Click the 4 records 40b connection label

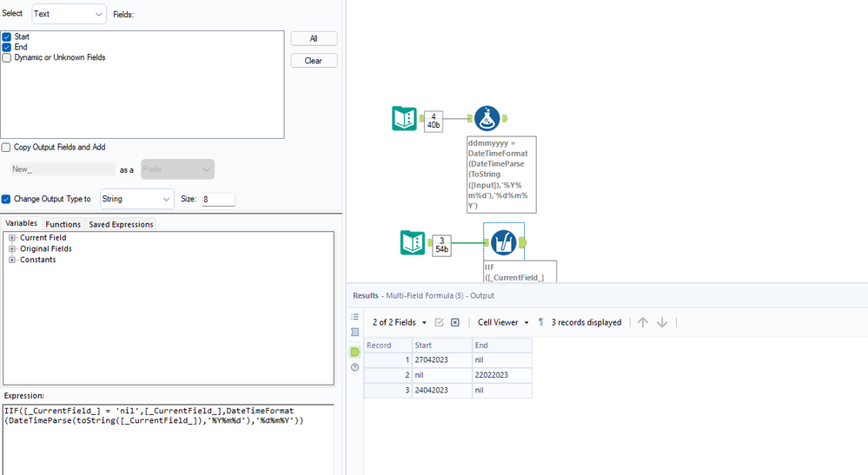click(434, 121)
